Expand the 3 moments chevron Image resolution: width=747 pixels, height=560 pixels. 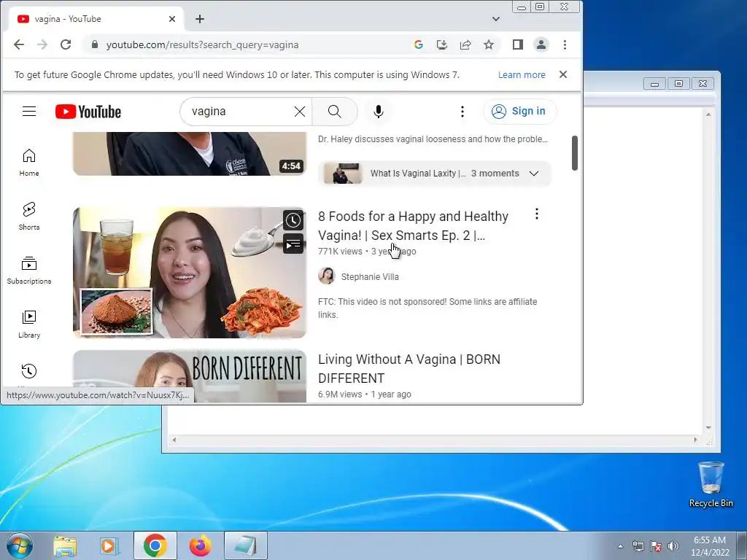(x=534, y=174)
